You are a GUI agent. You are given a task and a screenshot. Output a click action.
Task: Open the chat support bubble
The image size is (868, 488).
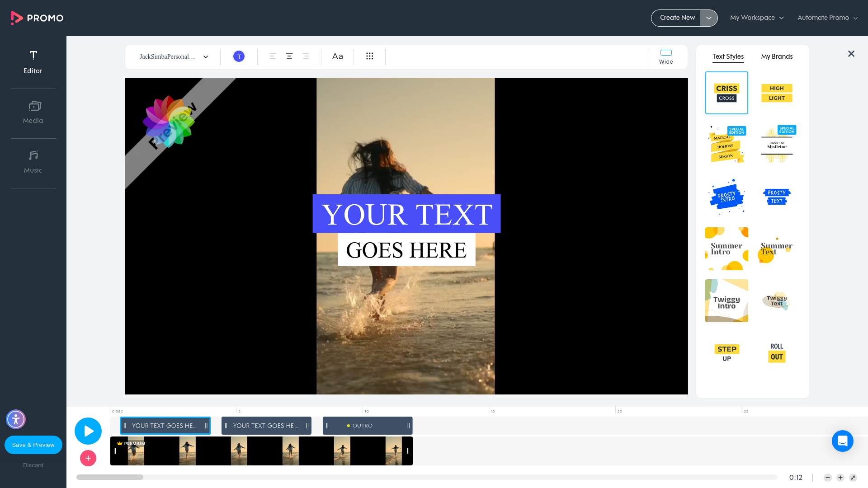point(842,441)
